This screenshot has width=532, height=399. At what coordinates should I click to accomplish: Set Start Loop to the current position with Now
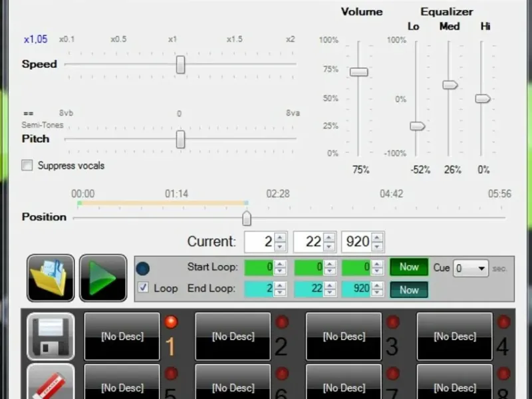(409, 267)
